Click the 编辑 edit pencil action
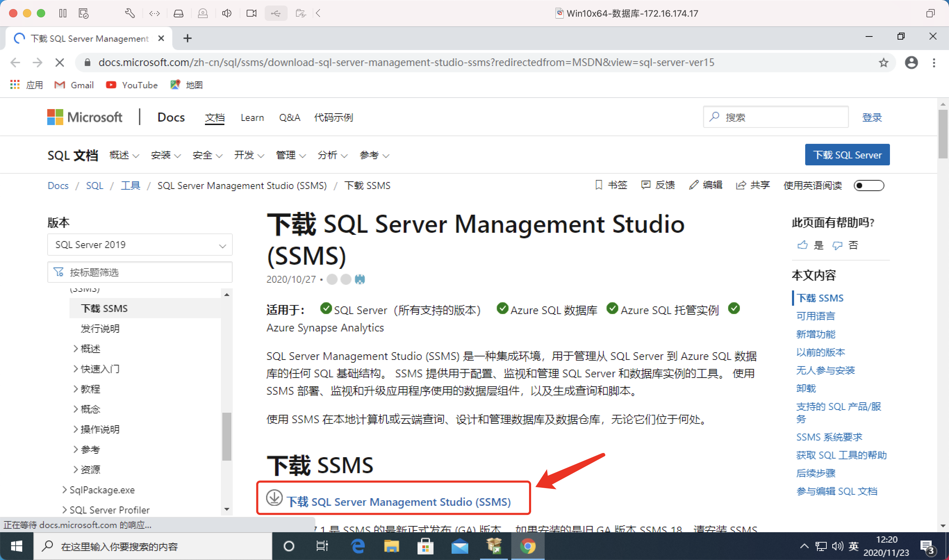Screen dimensions: 949x560 pos(705,185)
